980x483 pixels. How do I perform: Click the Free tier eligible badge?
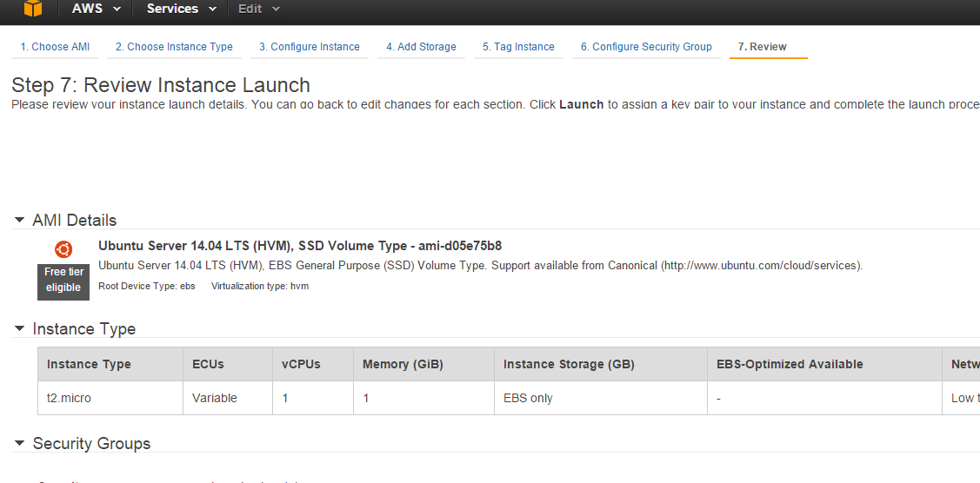(63, 280)
